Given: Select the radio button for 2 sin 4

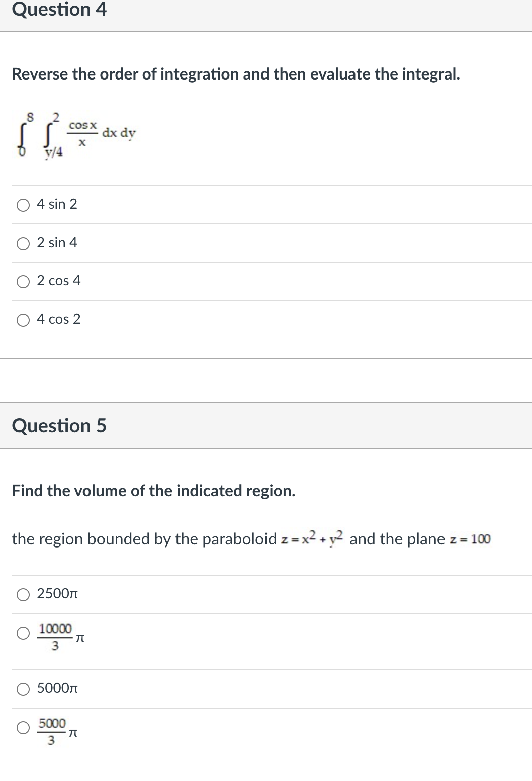Looking at the screenshot, I should (23, 243).
